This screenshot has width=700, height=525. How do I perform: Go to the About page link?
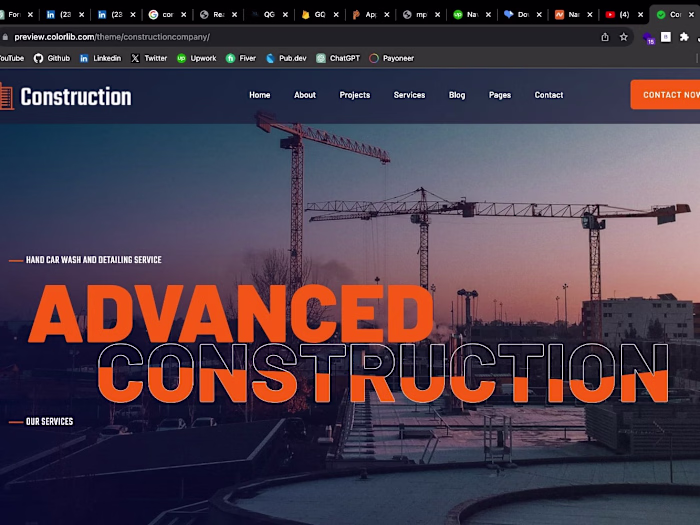pos(304,95)
